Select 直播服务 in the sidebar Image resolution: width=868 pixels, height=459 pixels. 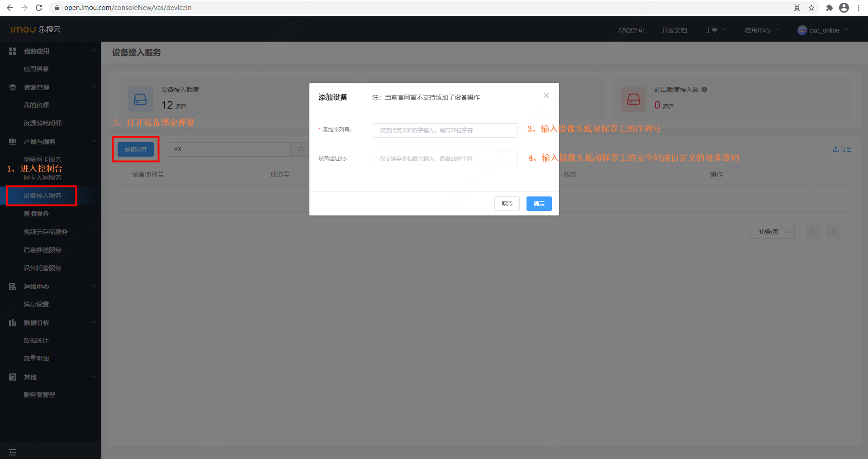[36, 214]
